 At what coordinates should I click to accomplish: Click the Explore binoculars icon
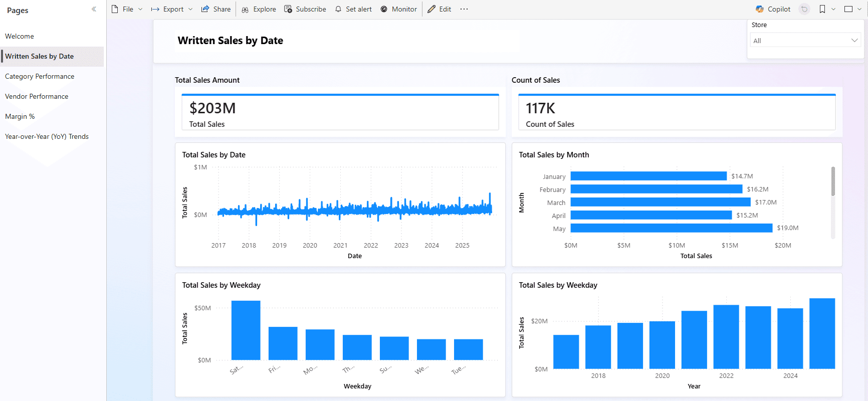tap(245, 10)
